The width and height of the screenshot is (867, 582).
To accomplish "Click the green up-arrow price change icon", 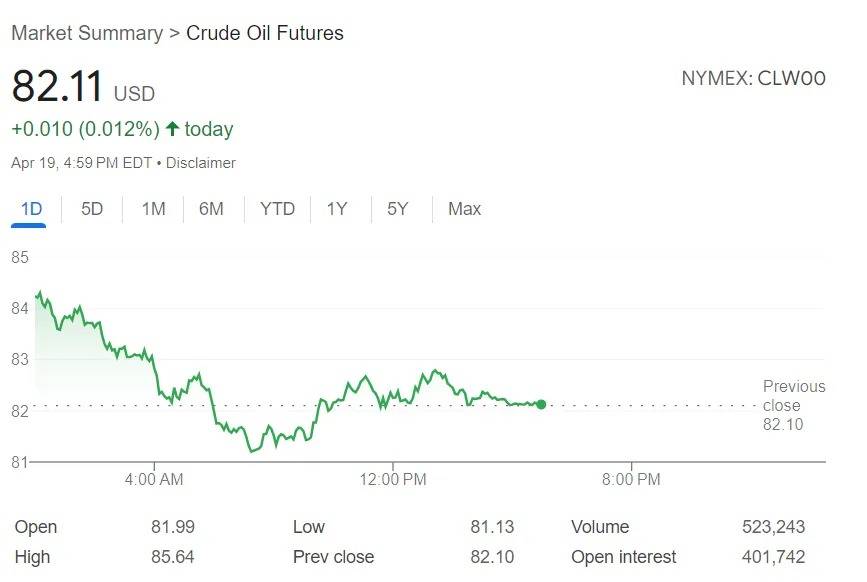I will click(172, 129).
